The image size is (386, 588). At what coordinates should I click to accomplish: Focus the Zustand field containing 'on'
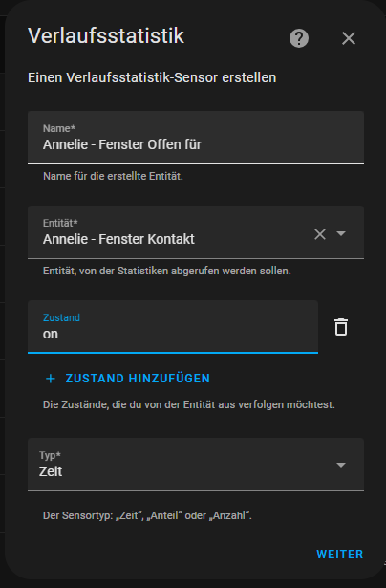(x=173, y=327)
